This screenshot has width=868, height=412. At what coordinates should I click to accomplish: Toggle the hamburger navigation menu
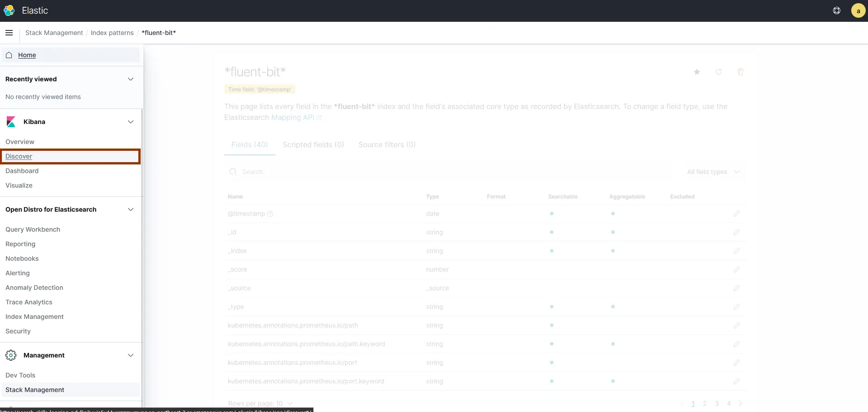click(9, 33)
